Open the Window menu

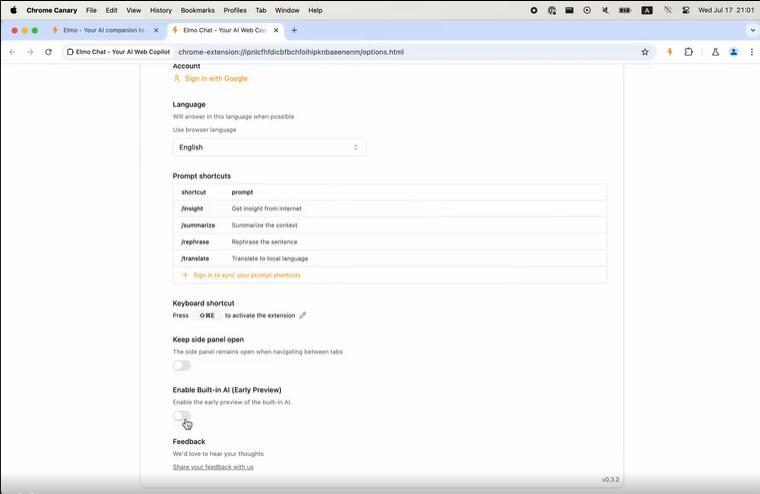click(x=287, y=10)
